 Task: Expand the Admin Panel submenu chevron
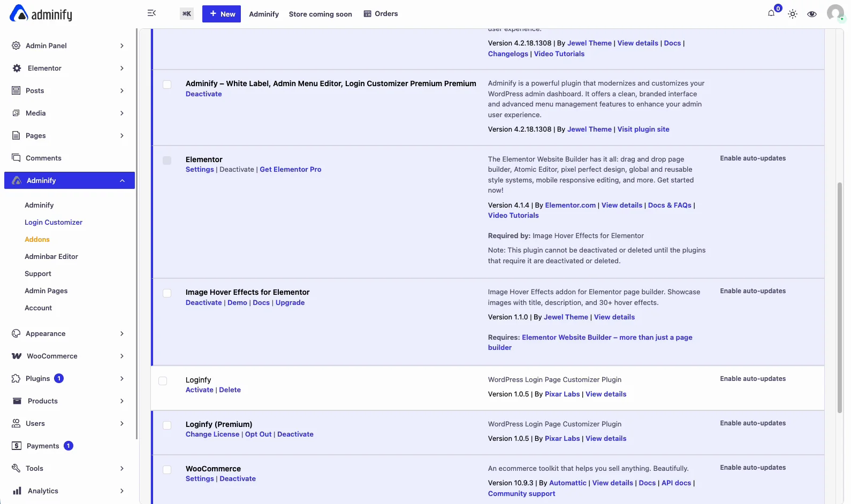[122, 45]
